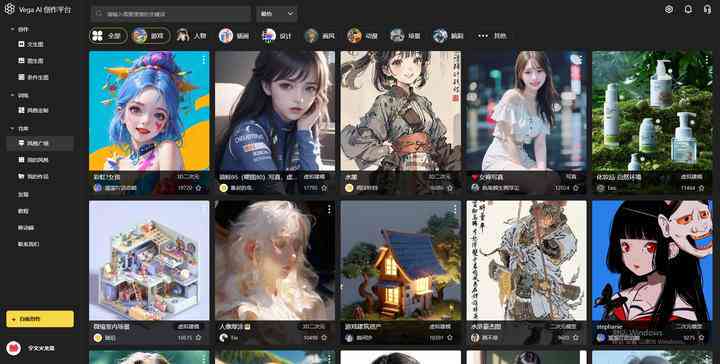Select the category tab with blue swirl icon
This screenshot has width=720, height=364.
(449, 35)
